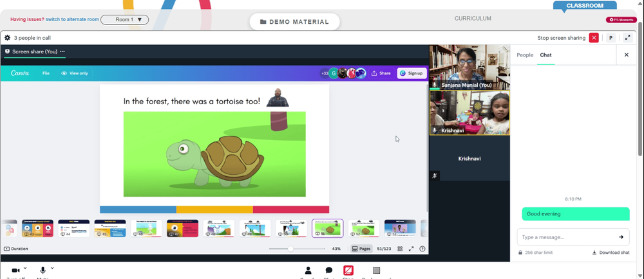Select slide thumbnail 53

[x=400, y=228]
